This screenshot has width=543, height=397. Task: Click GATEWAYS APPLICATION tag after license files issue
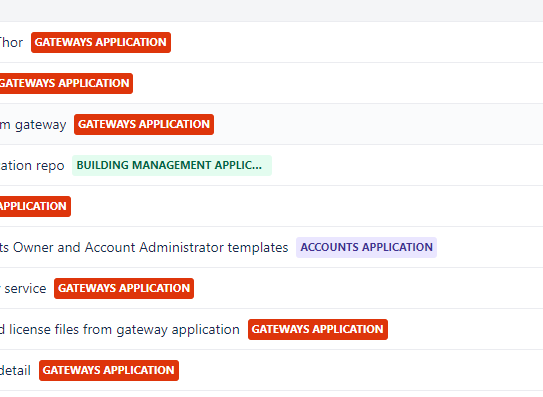[x=318, y=329]
